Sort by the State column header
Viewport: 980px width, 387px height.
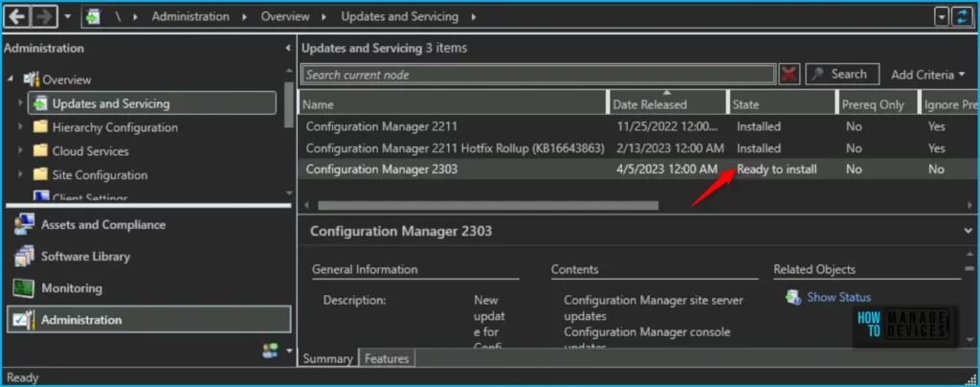[x=783, y=104]
